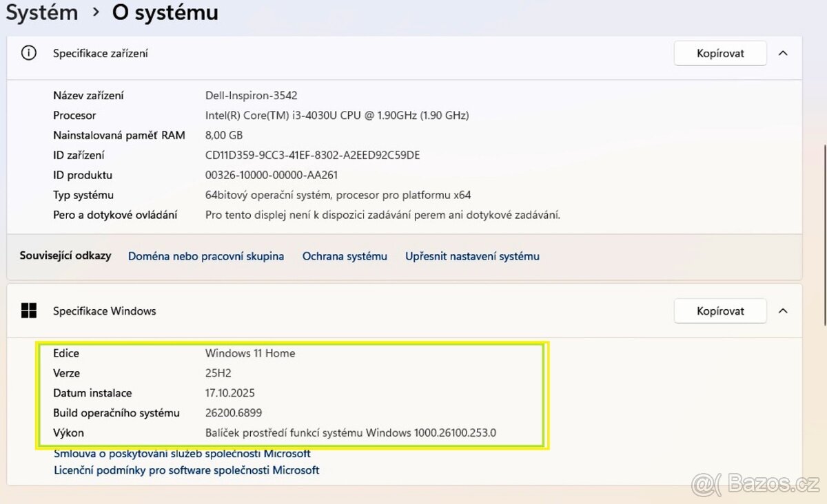This screenshot has height=504, width=827.
Task: Click the breadcrumb arrow after Systém
Action: pos(94,12)
